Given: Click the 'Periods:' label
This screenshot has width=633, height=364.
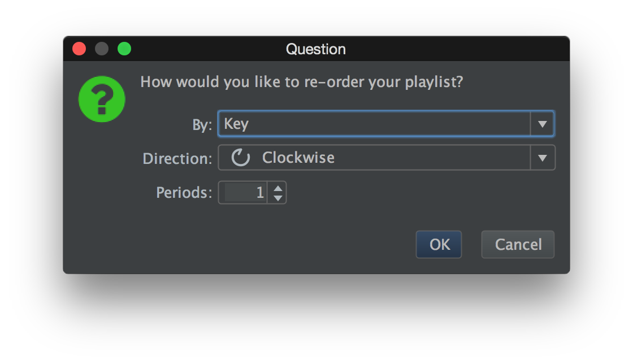Looking at the screenshot, I should point(184,193).
